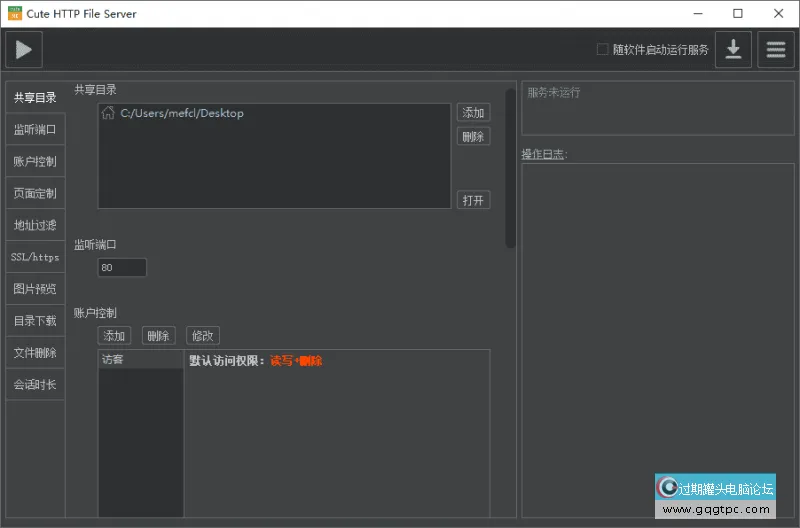Close the Cute HTTP File Server window
The image size is (800, 528).
point(778,14)
